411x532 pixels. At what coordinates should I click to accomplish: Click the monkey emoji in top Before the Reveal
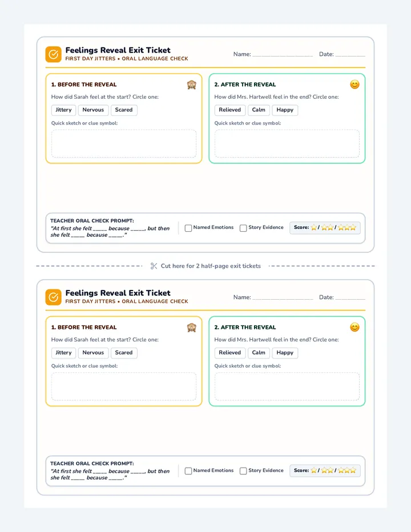192,85
